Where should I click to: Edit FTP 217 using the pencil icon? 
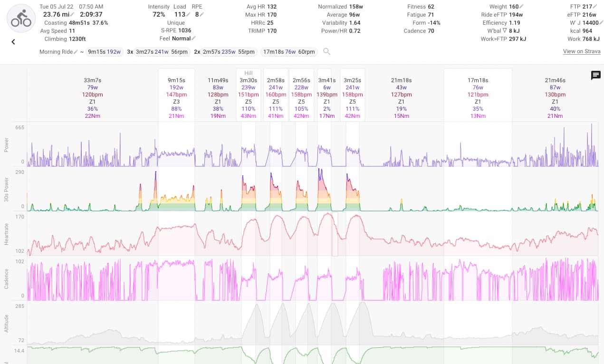coord(595,7)
